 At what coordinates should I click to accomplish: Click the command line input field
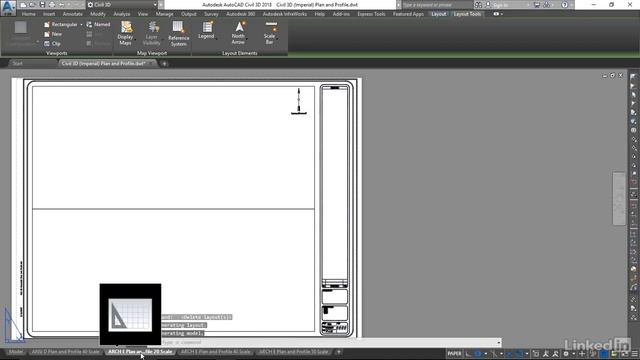329,342
